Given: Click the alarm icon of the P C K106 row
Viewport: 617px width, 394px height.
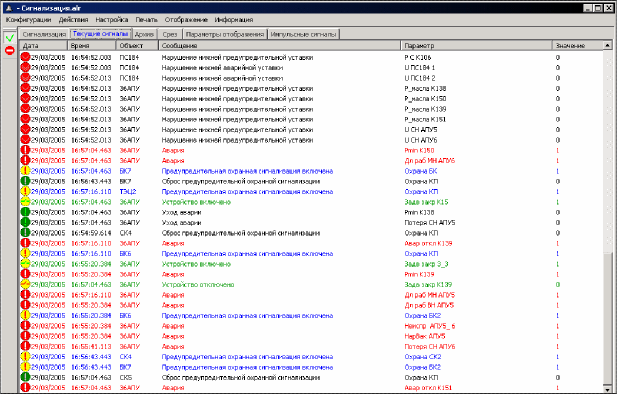Looking at the screenshot, I should (x=25, y=57).
